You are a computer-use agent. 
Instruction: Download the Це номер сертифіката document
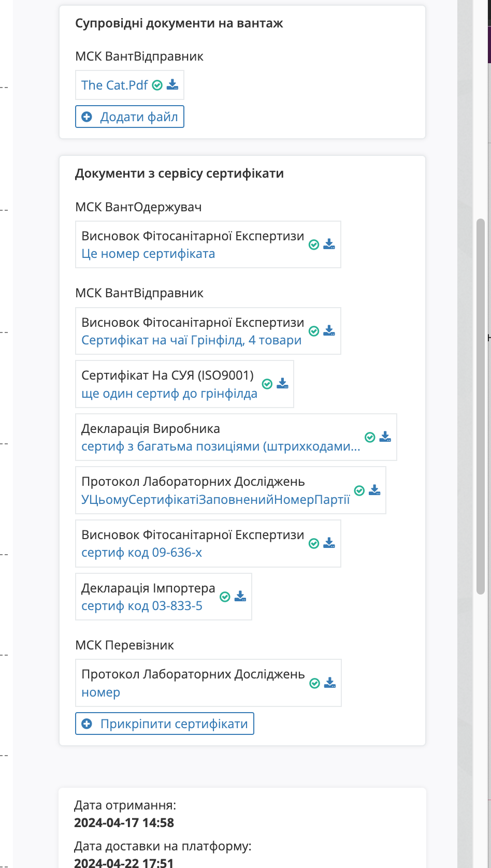[329, 244]
